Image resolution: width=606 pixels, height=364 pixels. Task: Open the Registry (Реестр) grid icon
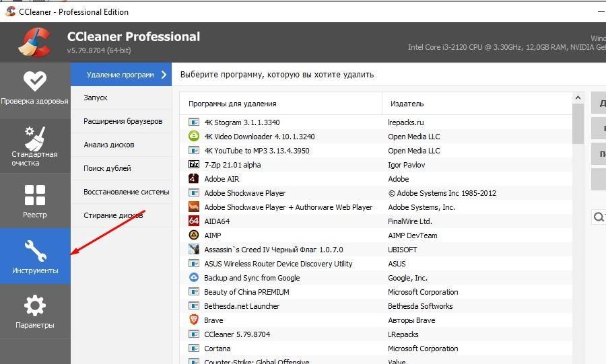point(34,195)
